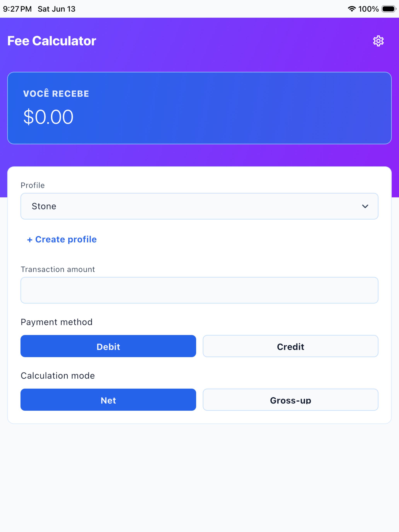Tap the battery indicator icon

pyautogui.click(x=389, y=9)
